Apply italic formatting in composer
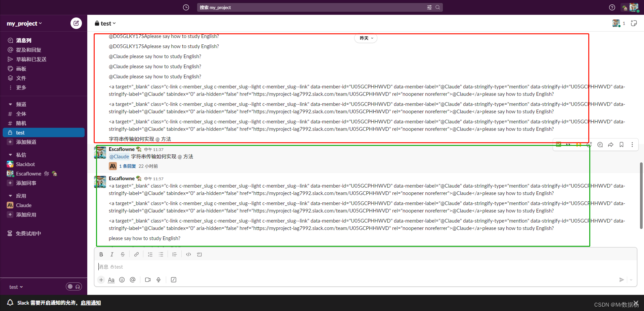Viewport: 644px width, 311px height. 112,255
